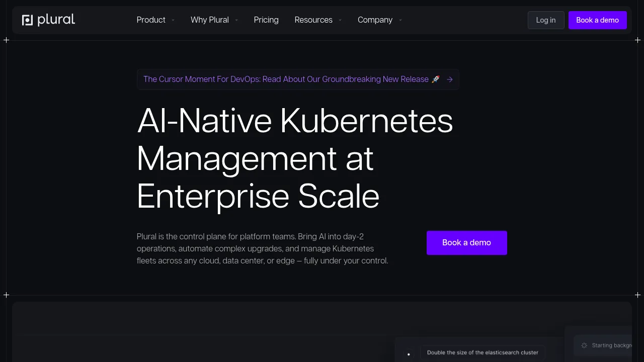Click the Plural logo icon
The width and height of the screenshot is (644, 362).
(27, 20)
